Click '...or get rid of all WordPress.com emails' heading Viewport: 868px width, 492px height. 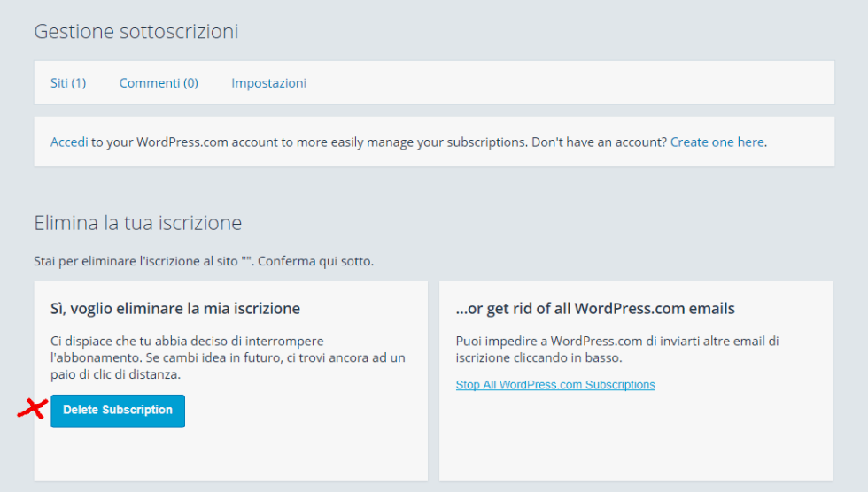595,309
